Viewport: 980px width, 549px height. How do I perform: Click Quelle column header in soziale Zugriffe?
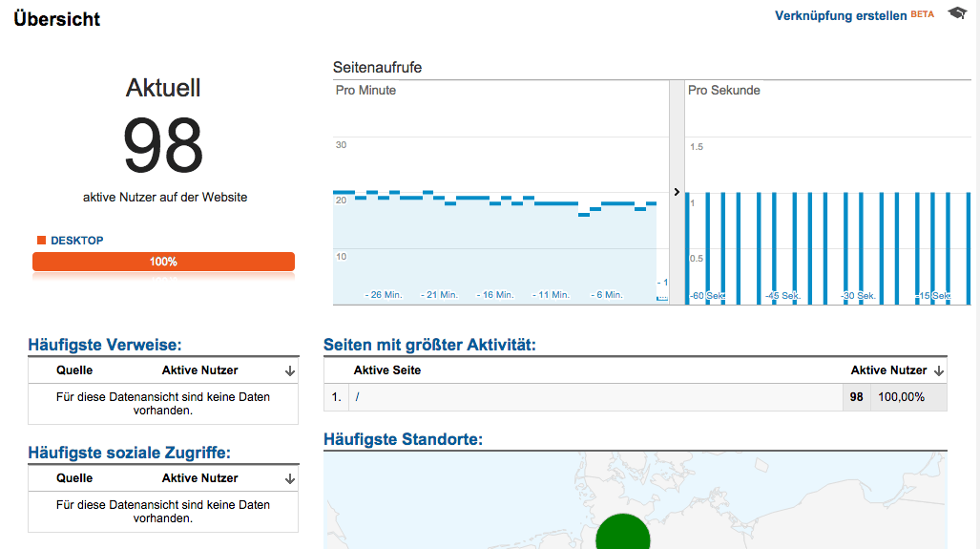click(x=74, y=478)
